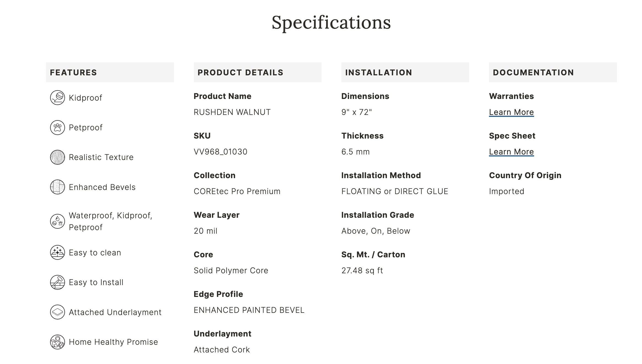Click the Installation section header
Viewport: 642px width, 364px height.
tap(379, 73)
